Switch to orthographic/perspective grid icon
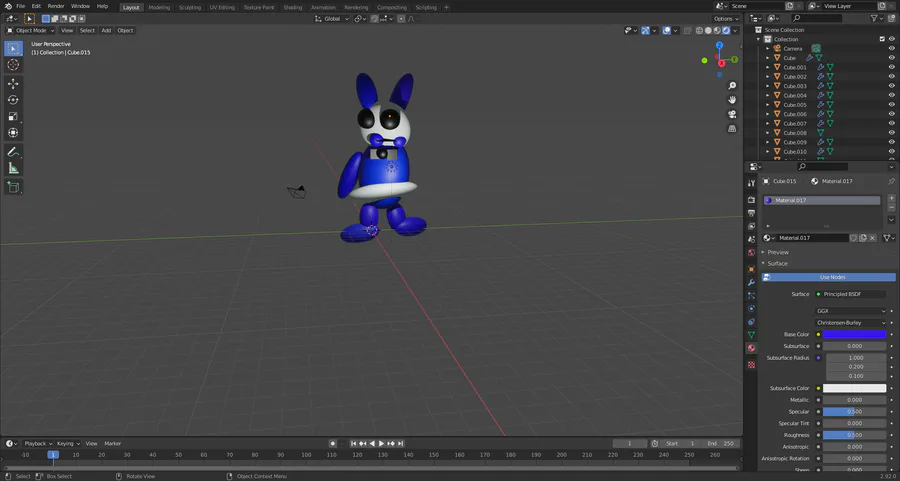900x481 pixels. point(732,129)
